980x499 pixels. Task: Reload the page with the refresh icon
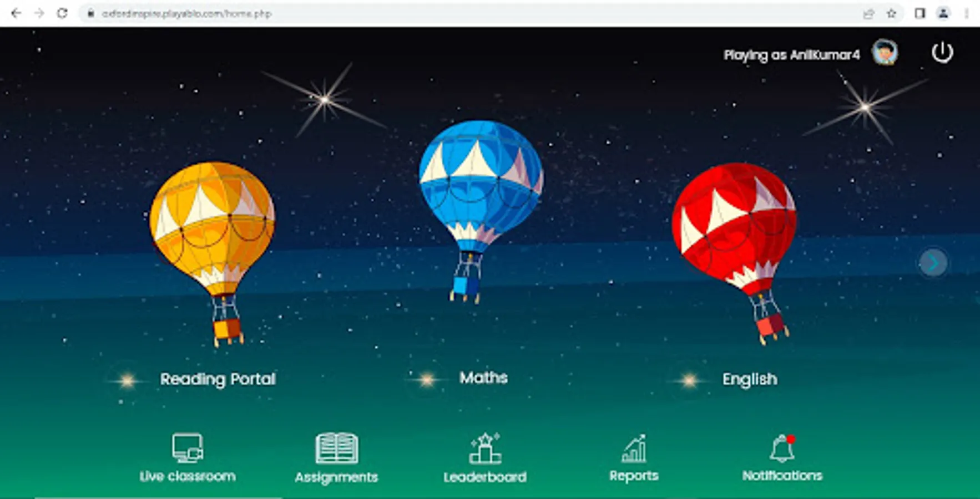[x=62, y=13]
